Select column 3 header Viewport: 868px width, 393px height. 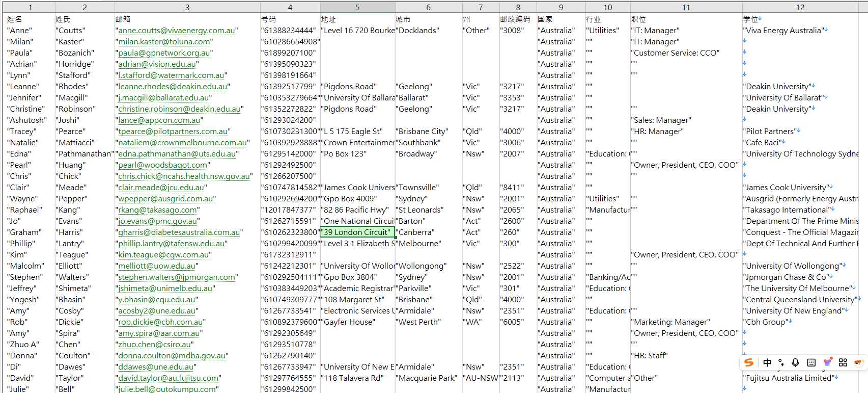187,7
